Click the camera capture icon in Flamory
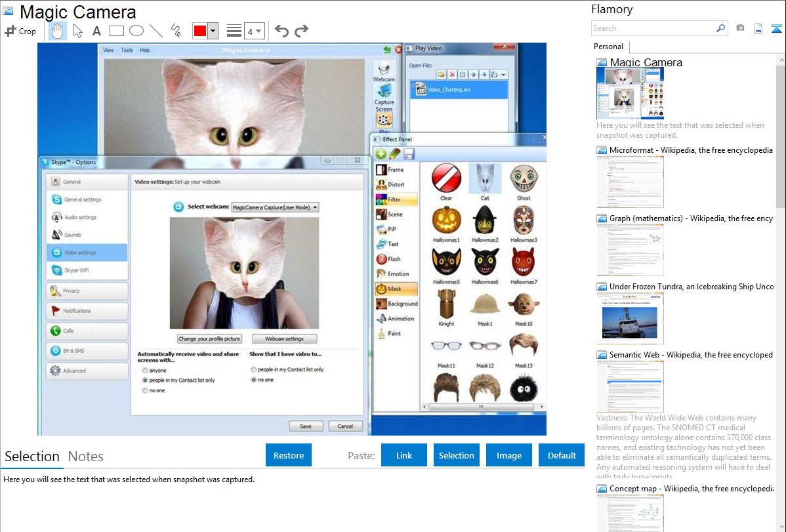786x532 pixels. tap(740, 28)
